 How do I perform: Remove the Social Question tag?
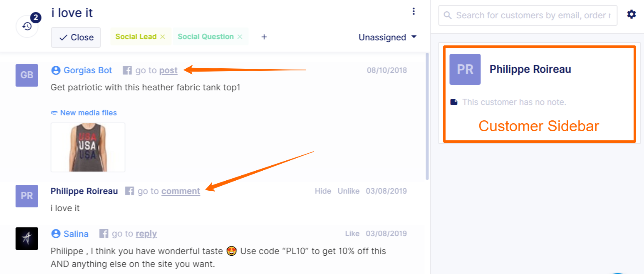[240, 37]
